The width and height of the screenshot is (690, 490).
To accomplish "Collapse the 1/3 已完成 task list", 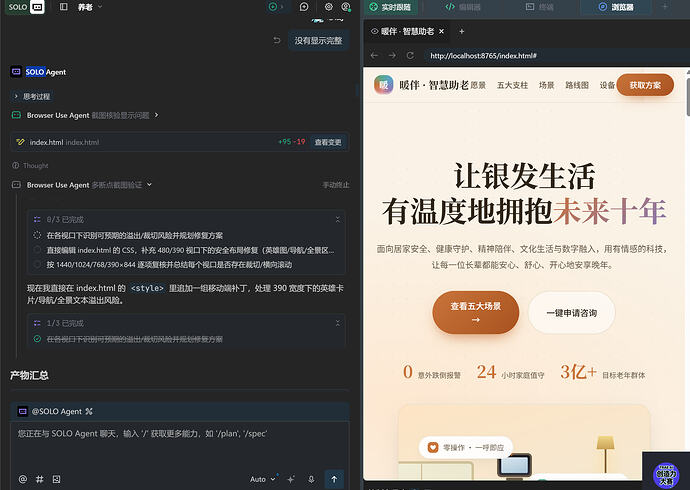I will [338, 323].
